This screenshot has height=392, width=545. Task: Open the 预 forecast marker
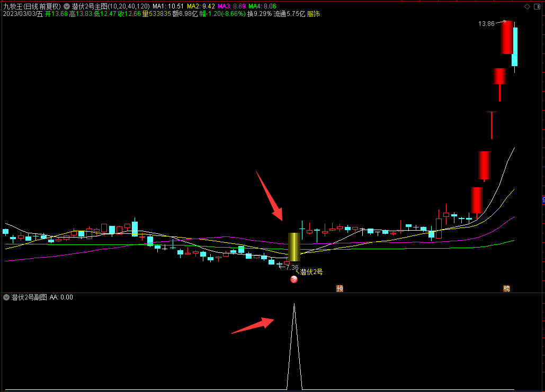pos(339,288)
